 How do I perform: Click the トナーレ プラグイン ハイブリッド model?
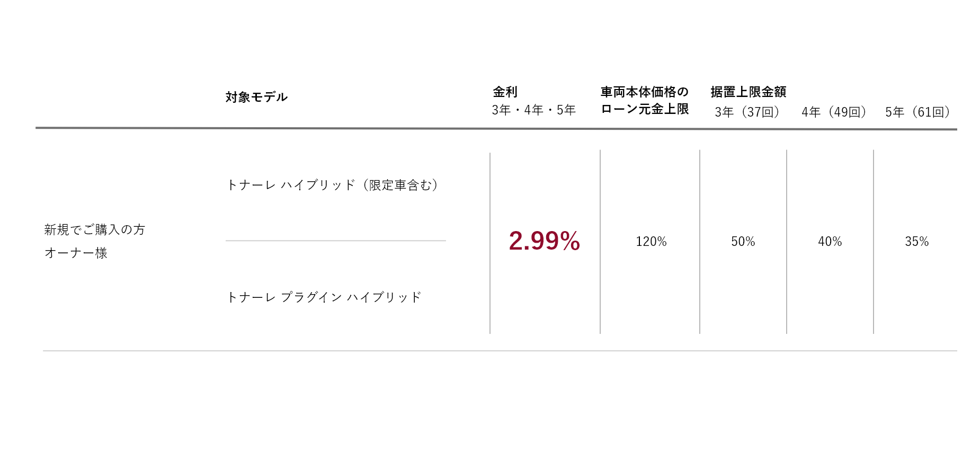[324, 297]
